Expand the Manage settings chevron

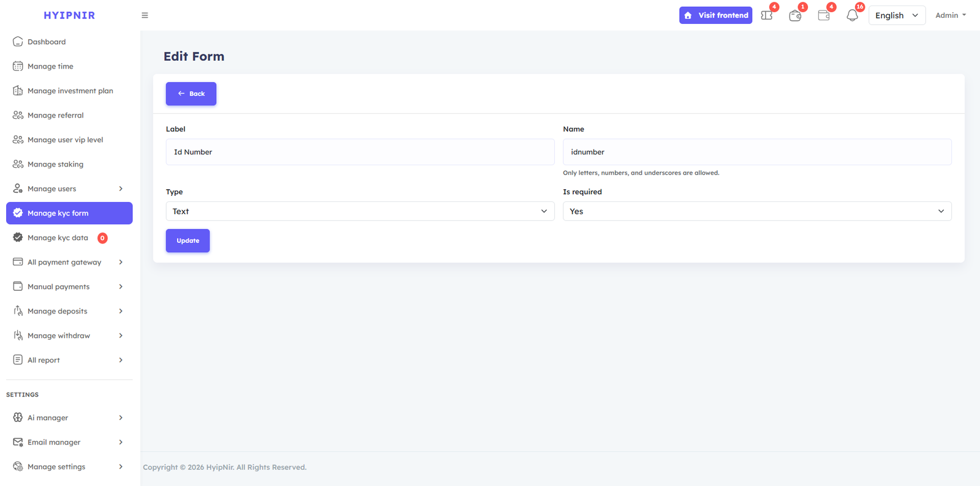point(121,466)
